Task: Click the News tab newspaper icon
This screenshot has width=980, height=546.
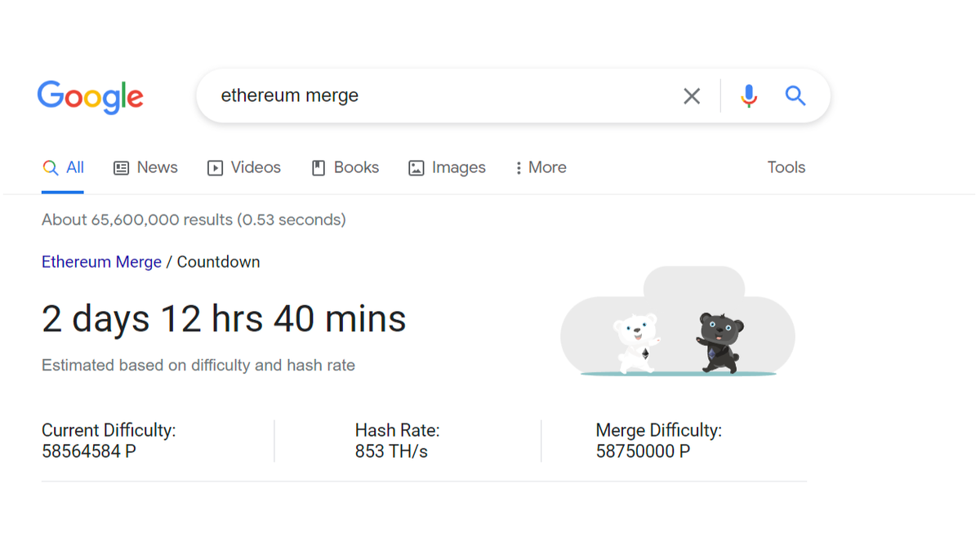Action: [x=122, y=168]
